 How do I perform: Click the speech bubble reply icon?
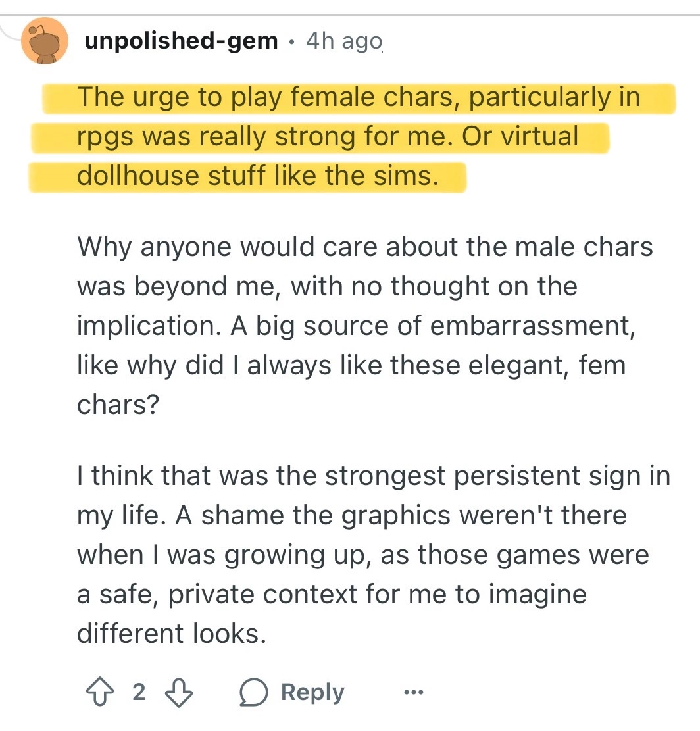click(x=253, y=693)
